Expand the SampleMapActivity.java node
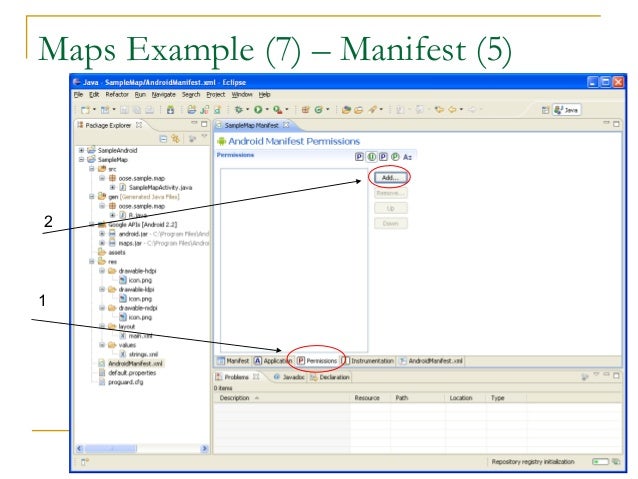The height and width of the screenshot is (479, 638). 112,187
